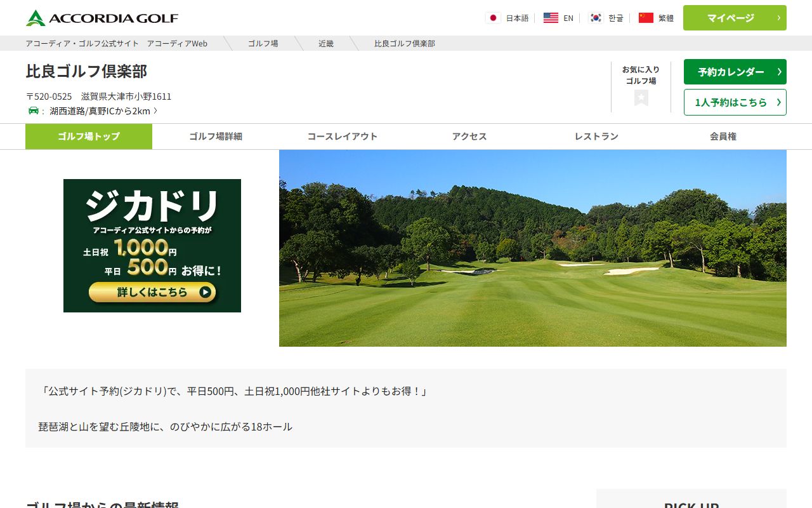Click the ジカドリ promotional banner
The image size is (812, 508).
[x=152, y=246]
